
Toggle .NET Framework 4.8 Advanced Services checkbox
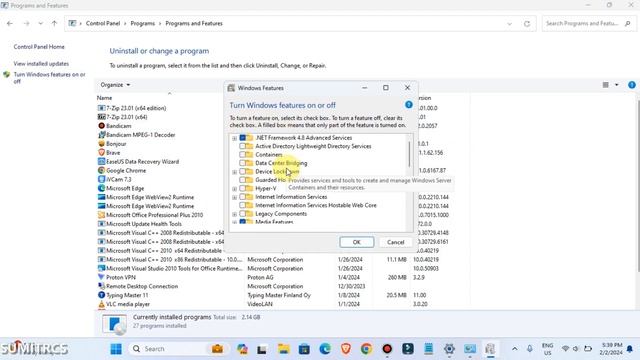(x=242, y=138)
